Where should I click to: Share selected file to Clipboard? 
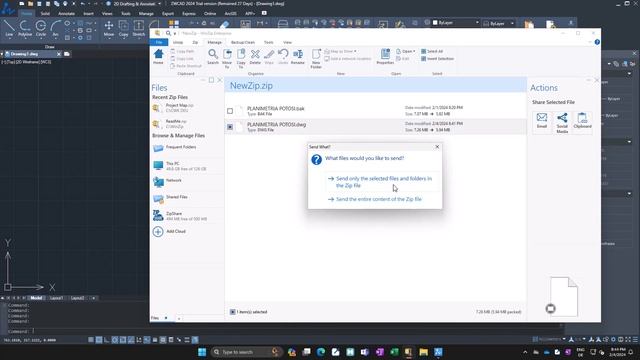[582, 121]
